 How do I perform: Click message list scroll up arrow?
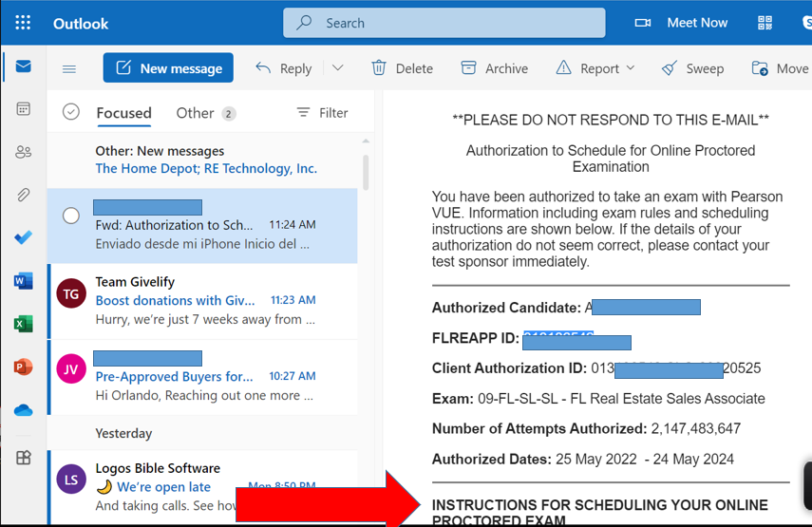click(x=366, y=141)
